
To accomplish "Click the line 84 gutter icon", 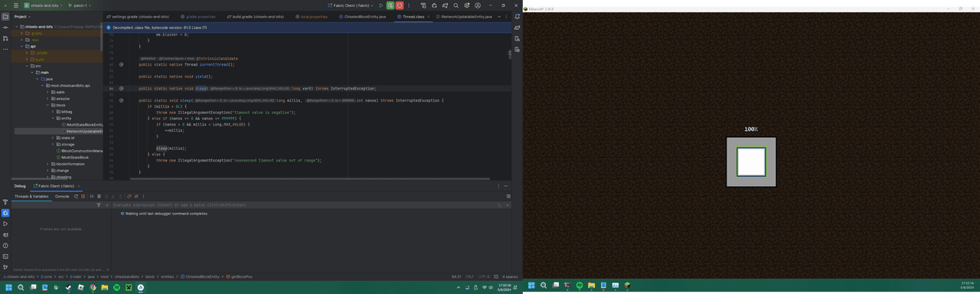I will click(x=121, y=88).
